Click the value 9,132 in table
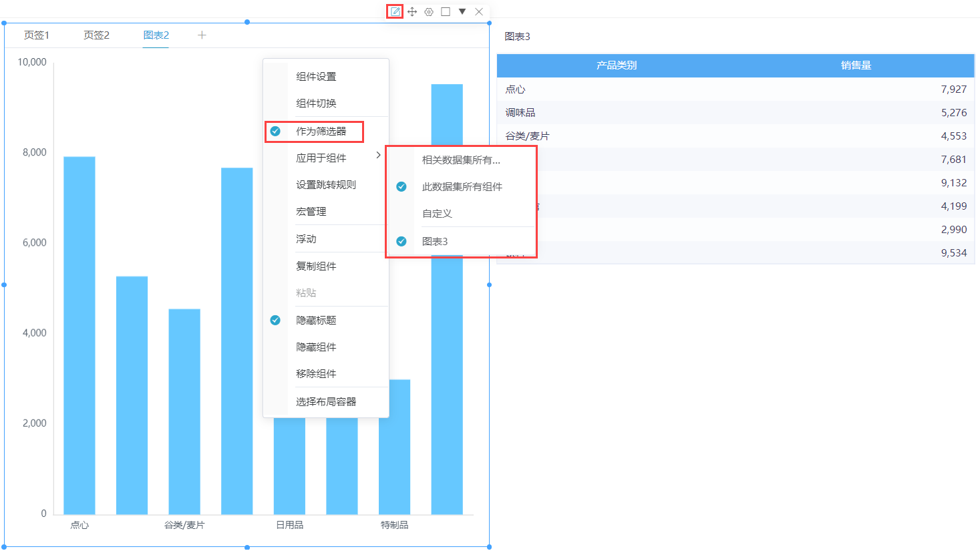The height and width of the screenshot is (551, 980). point(954,183)
